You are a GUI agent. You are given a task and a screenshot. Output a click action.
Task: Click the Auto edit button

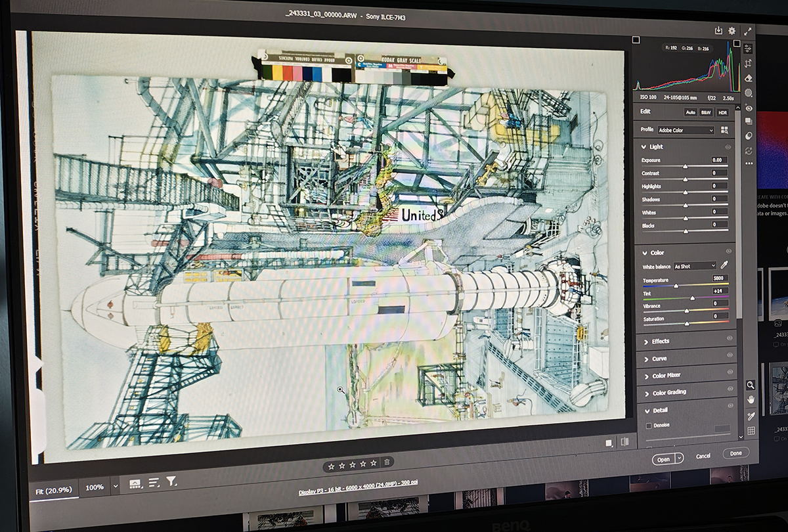(690, 112)
